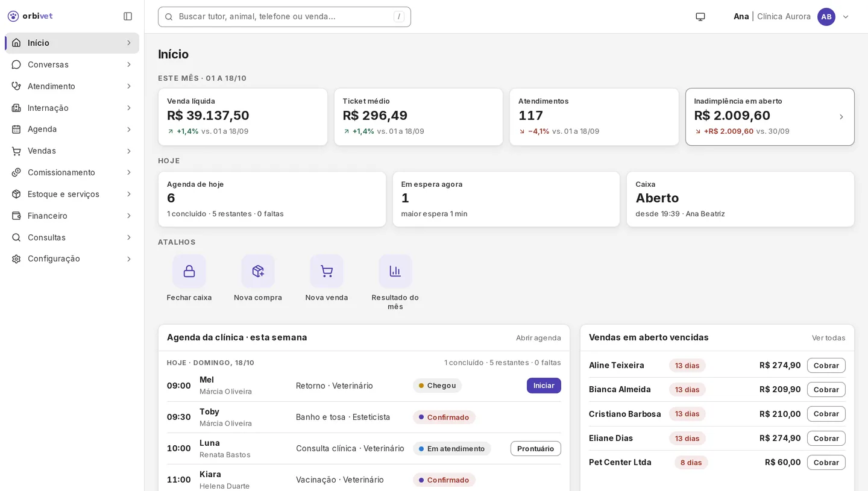This screenshot has height=491, width=868.
Task: Click the Comissionamento coins icon
Action: 16,172
